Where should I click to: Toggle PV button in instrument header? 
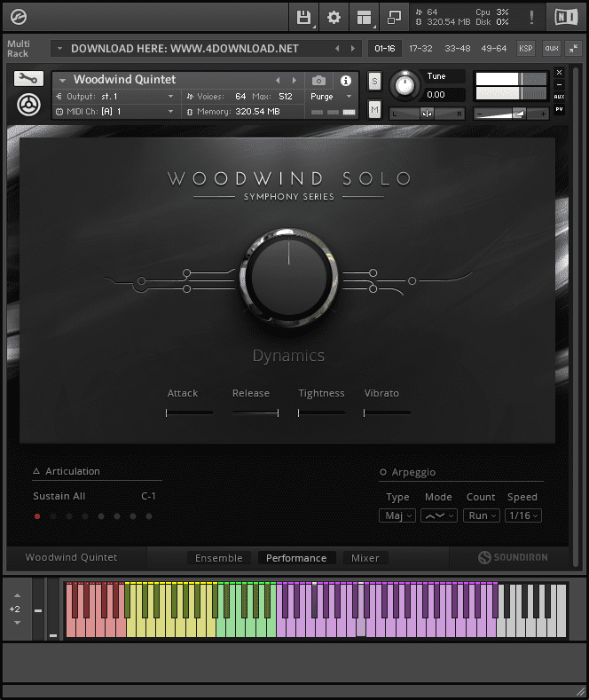pos(559,109)
